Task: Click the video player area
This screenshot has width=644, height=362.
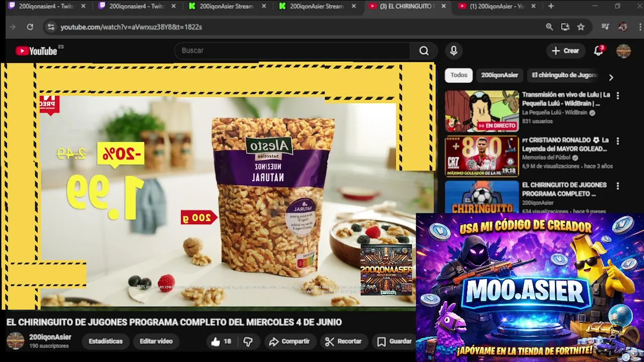Action: [220, 186]
